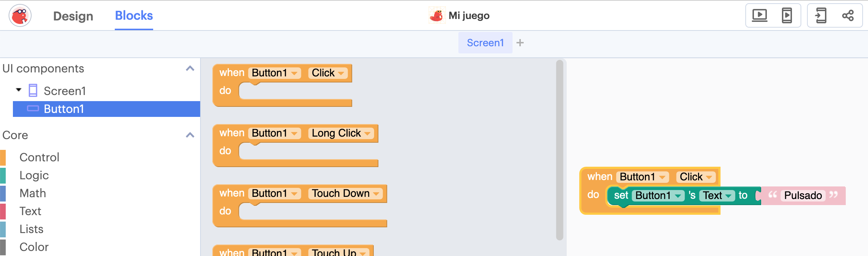The height and width of the screenshot is (256, 868).
Task: Open the Long Click event dropdown
Action: pos(367,133)
